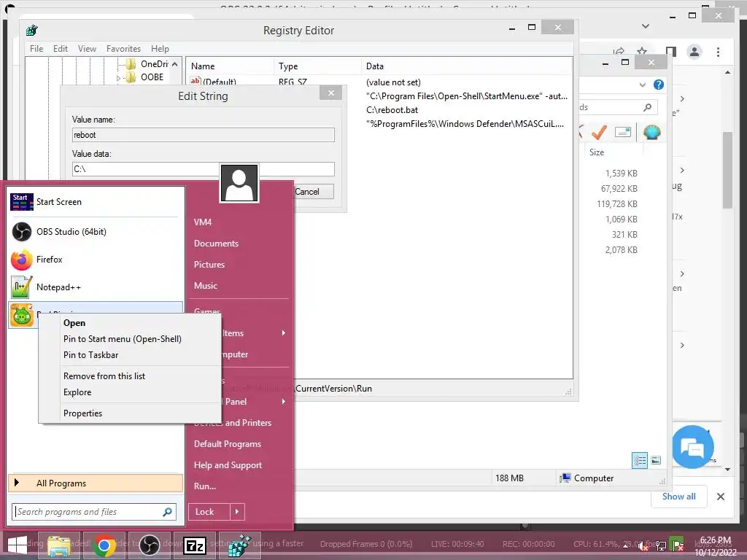Viewport: 747px width, 560px height.
Task: Open File Explorer from taskbar
Action: click(x=59, y=545)
